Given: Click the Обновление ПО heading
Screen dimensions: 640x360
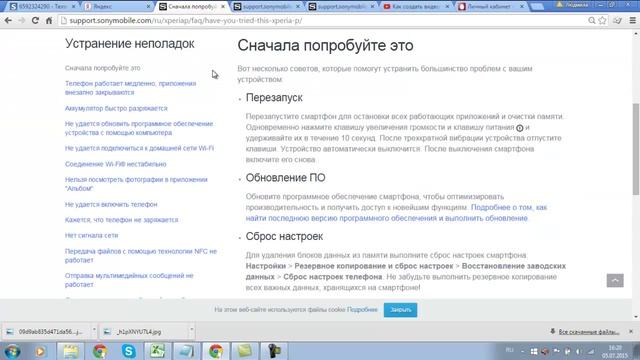Looking at the screenshot, I should click(285, 178).
